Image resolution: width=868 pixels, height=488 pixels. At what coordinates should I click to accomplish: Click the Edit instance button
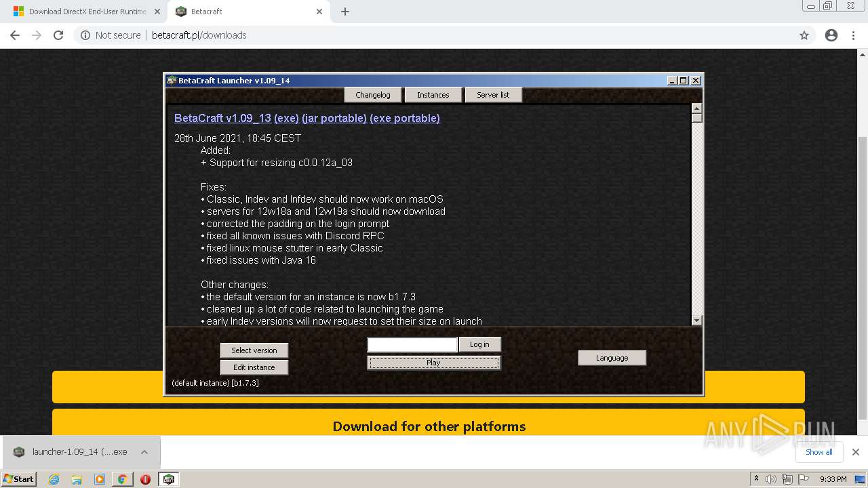pyautogui.click(x=254, y=367)
